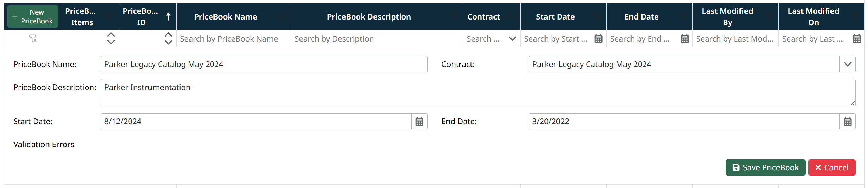Open Last Modified On filter calendar
Viewport: 868px width, 188px height.
coord(857,39)
